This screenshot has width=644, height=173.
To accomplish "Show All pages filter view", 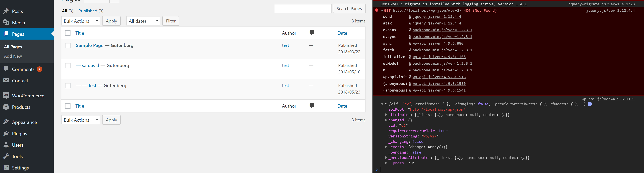I will 64,11.
